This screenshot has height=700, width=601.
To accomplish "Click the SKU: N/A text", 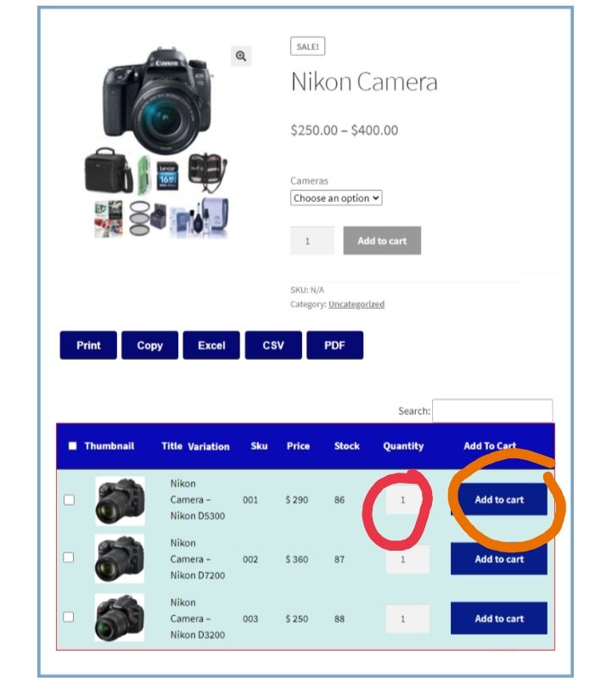I will pyautogui.click(x=307, y=289).
